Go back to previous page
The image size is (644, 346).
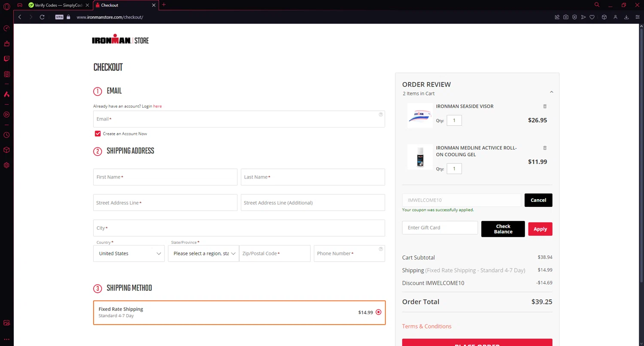click(20, 17)
